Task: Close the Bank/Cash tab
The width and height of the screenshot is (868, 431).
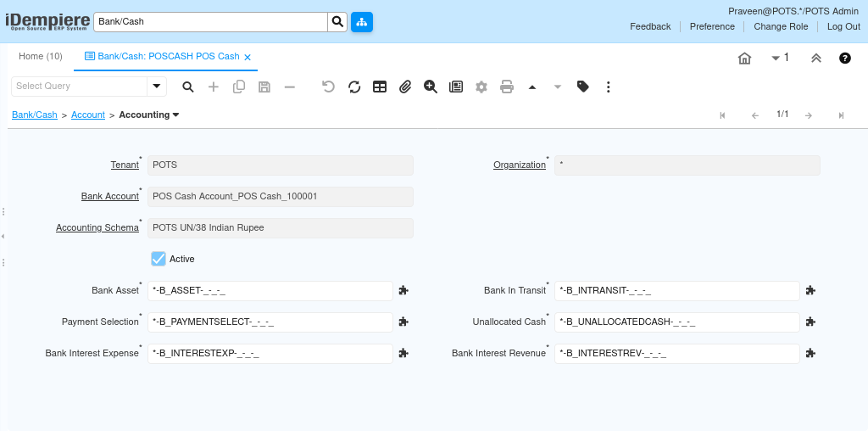Action: pyautogui.click(x=248, y=57)
